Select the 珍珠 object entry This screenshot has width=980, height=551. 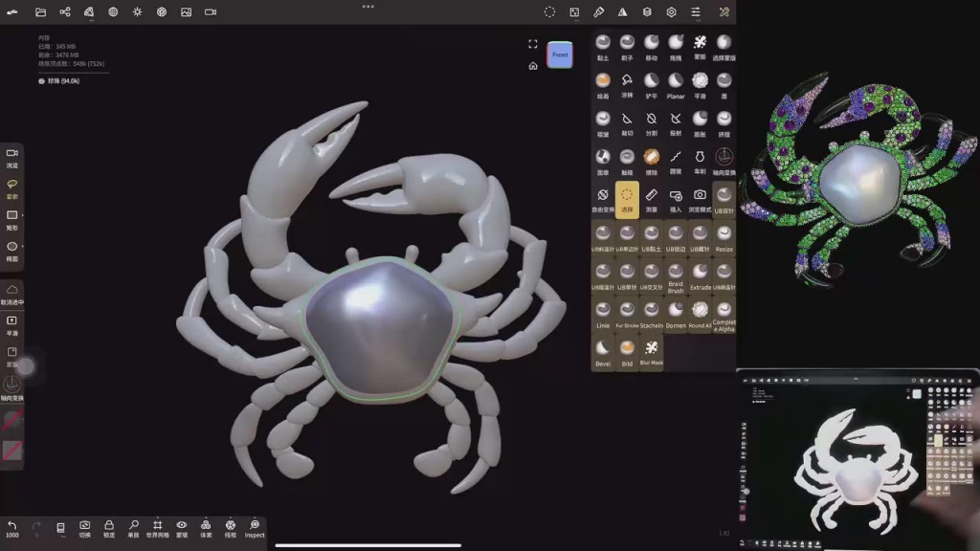pyautogui.click(x=59, y=81)
